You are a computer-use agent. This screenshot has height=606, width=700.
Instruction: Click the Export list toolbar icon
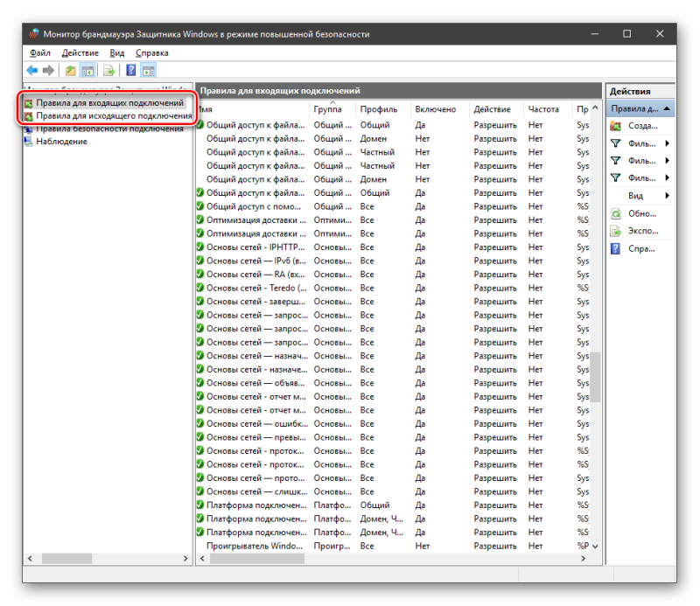(109, 71)
